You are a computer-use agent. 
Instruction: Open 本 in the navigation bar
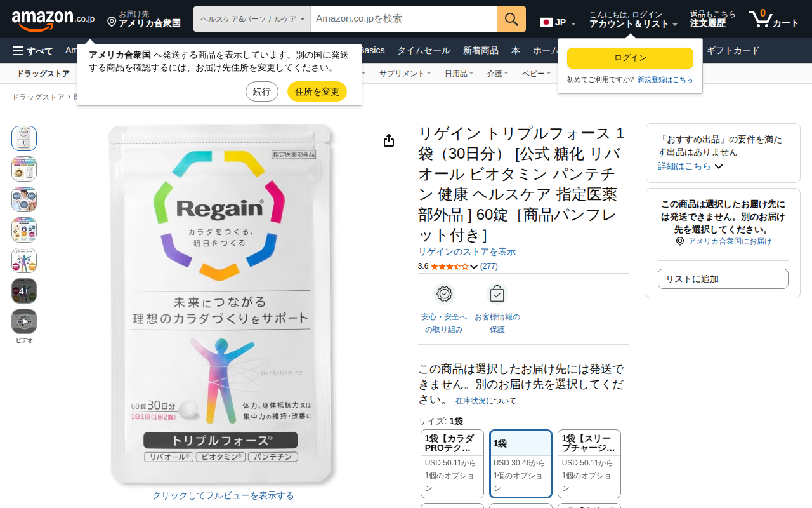516,51
